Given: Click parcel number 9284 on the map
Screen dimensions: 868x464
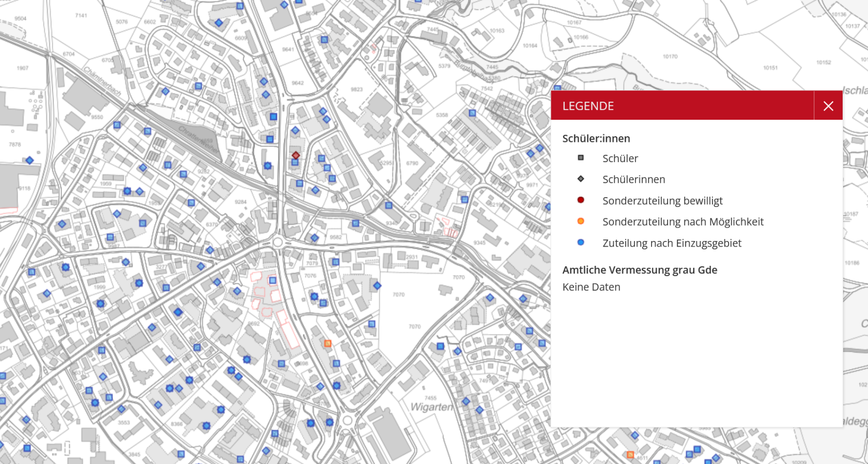Looking at the screenshot, I should click(240, 202).
